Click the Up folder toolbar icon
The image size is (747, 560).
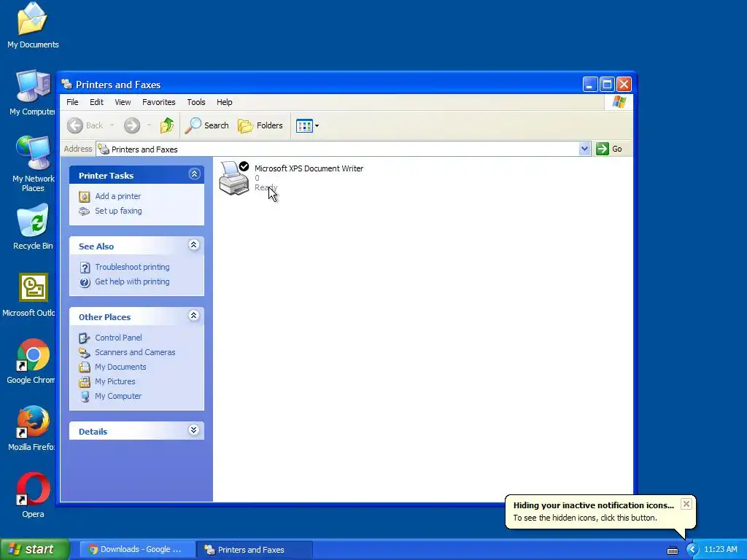coord(167,125)
